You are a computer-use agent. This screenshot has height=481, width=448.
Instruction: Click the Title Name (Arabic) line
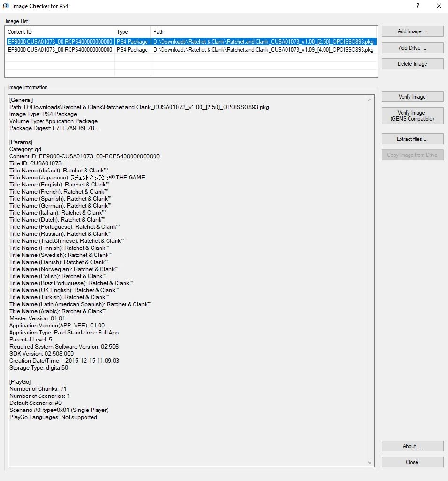tap(58, 312)
